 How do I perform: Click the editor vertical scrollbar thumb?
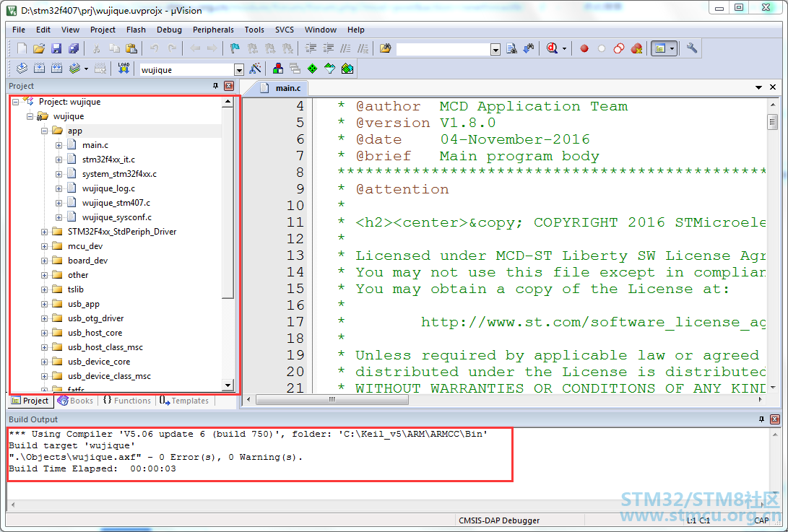coord(772,122)
